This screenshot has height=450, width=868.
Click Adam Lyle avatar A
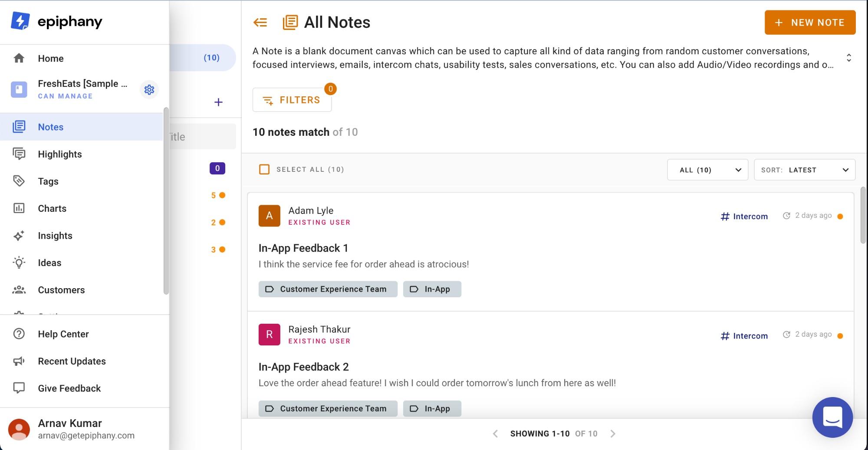point(269,216)
